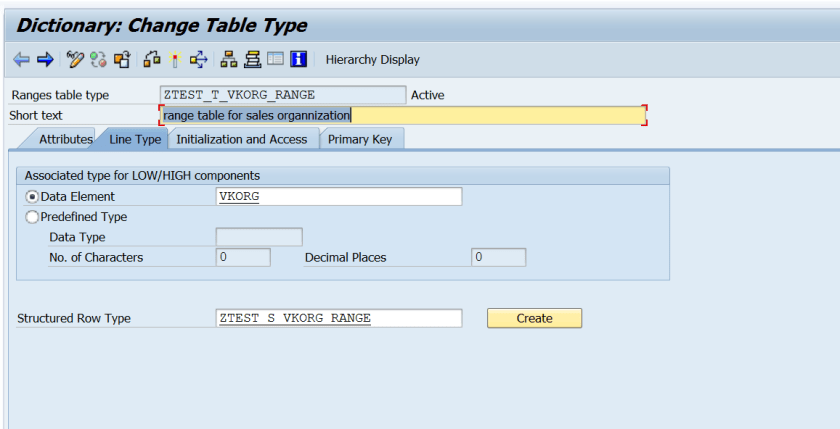Screen dimensions: 840x429
Task: Click 'Dictionary: Change Table Type' title
Action: pos(162,25)
